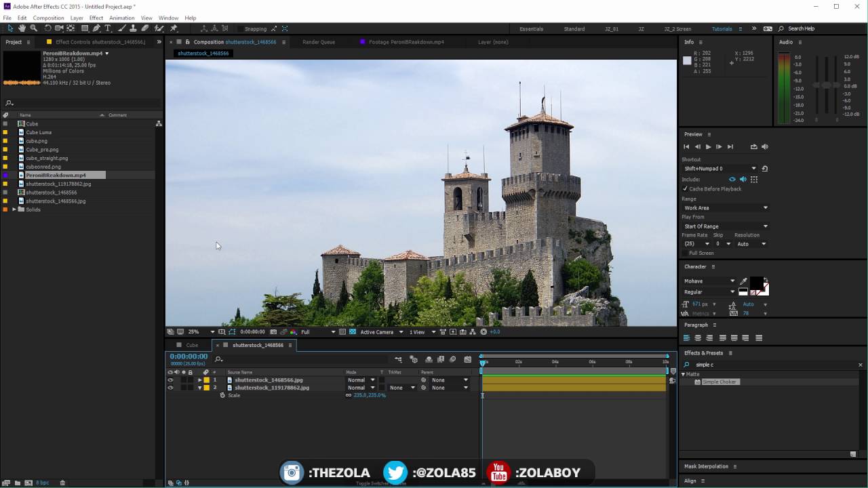Open the Effect Controls tab
The image size is (868, 488).
click(100, 42)
